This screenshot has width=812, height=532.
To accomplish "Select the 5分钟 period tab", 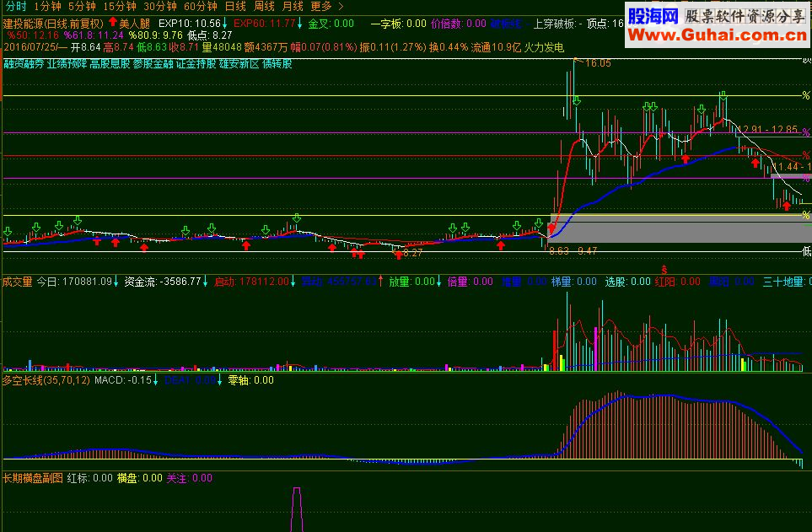I will tap(82, 6).
